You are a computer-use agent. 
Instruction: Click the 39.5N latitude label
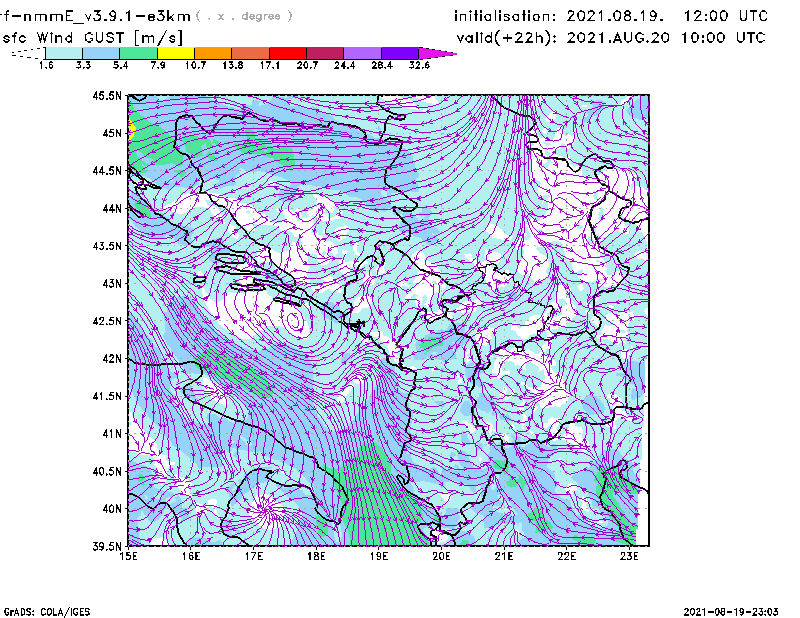107,547
